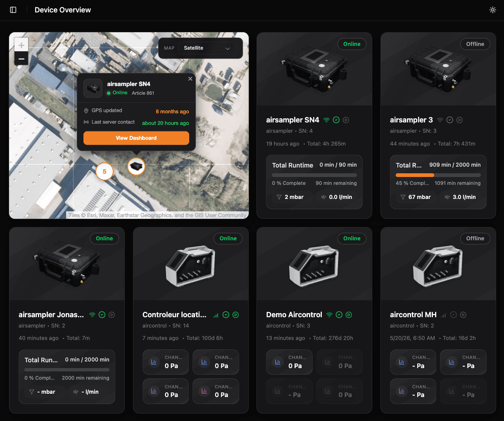Click the airsampler SN4 runtime progress bar
Image resolution: width=504 pixels, height=421 pixels.
[314, 175]
